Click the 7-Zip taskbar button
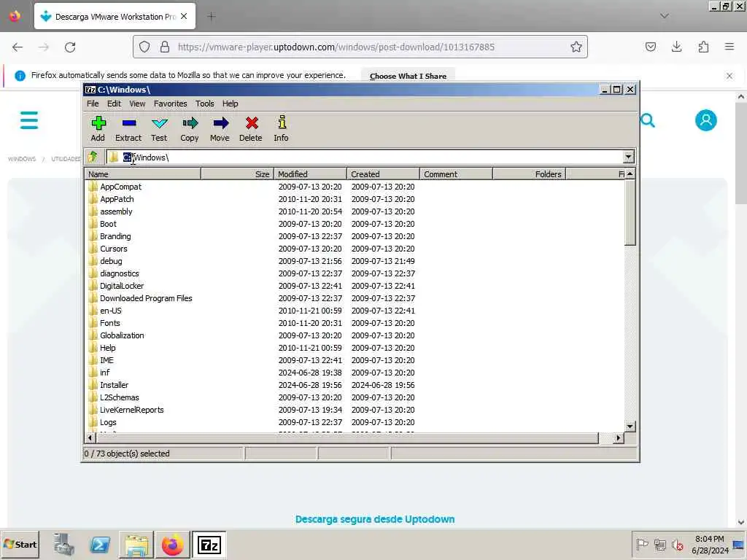 pos(209,544)
